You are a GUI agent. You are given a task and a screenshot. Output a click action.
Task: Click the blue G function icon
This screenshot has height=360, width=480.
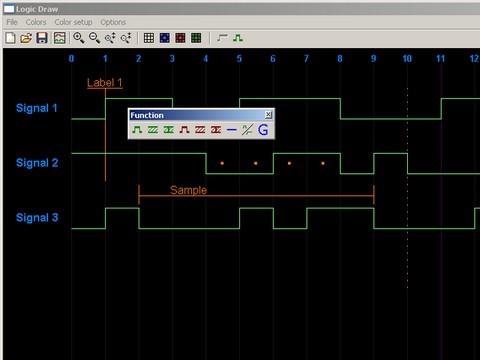click(263, 130)
